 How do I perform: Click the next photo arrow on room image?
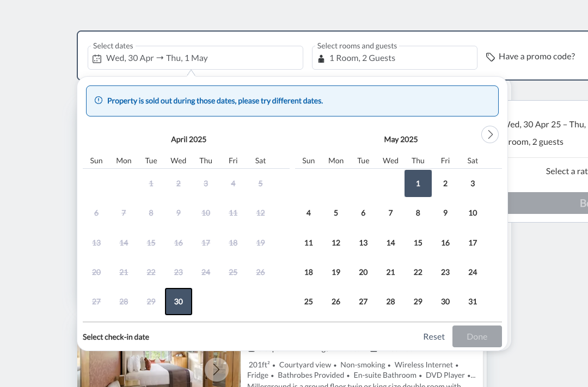[x=217, y=369]
